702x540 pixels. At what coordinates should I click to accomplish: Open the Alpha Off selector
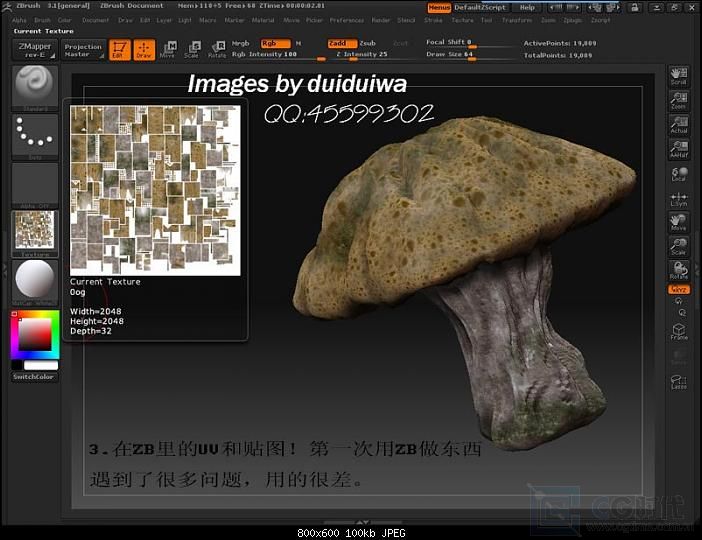[34, 186]
